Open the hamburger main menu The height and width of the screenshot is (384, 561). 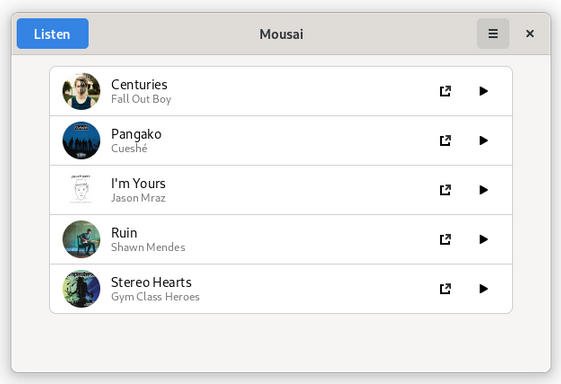493,34
